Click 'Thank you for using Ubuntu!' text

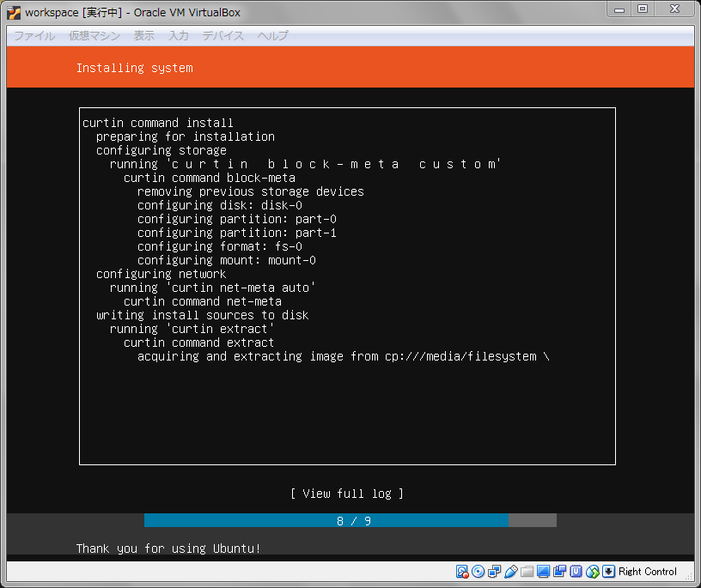pos(168,549)
